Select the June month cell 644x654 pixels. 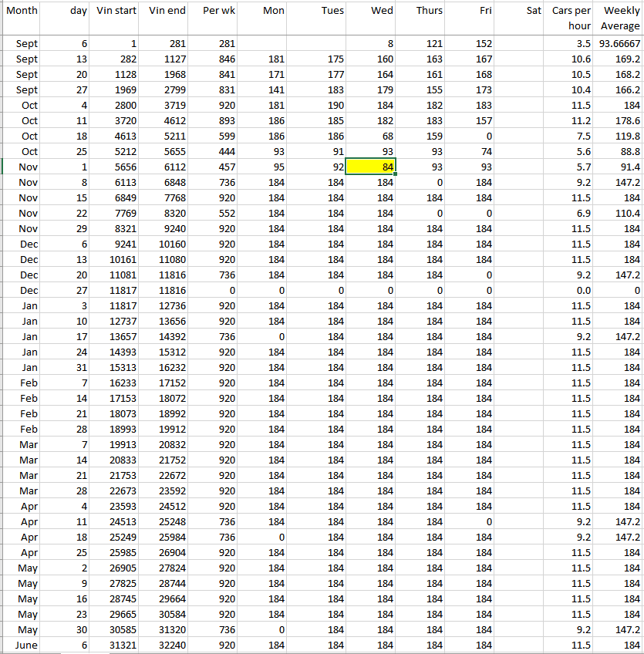tap(21, 645)
